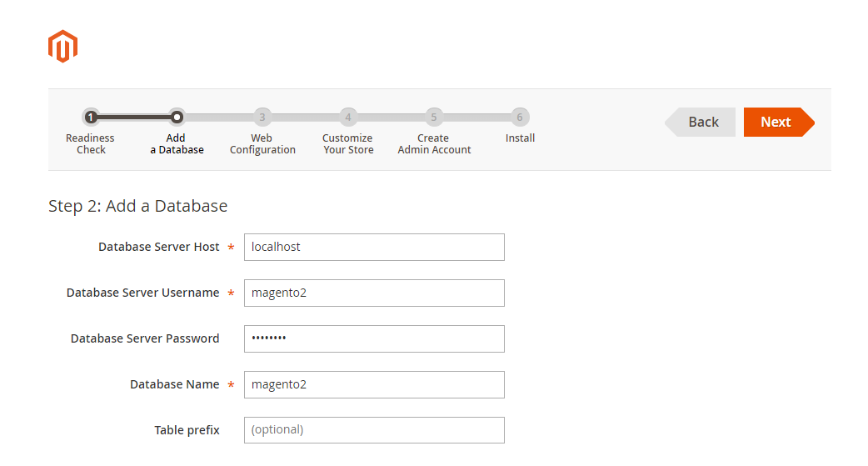Select the Customize Your Store step label

(348, 144)
